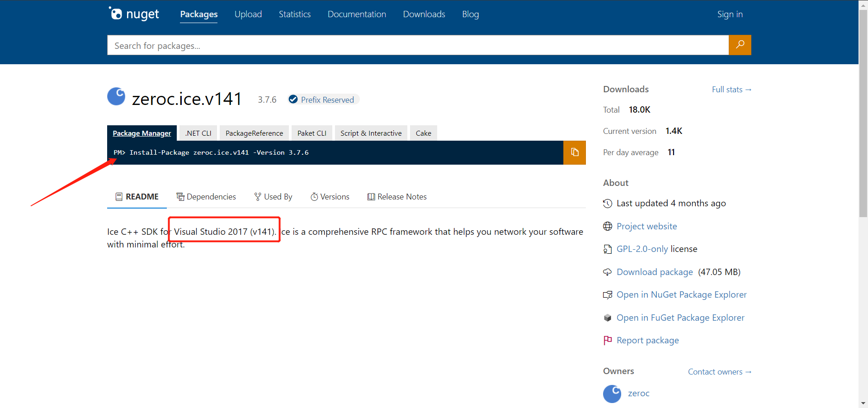Screen dimensions: 868x408
Task: Open the Project website link
Action: tap(646, 226)
